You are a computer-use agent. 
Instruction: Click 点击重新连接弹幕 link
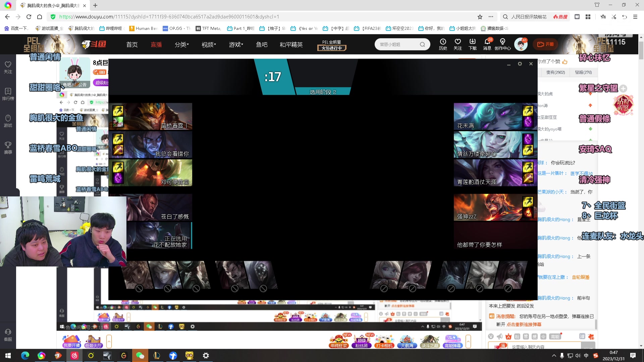click(x=524, y=324)
